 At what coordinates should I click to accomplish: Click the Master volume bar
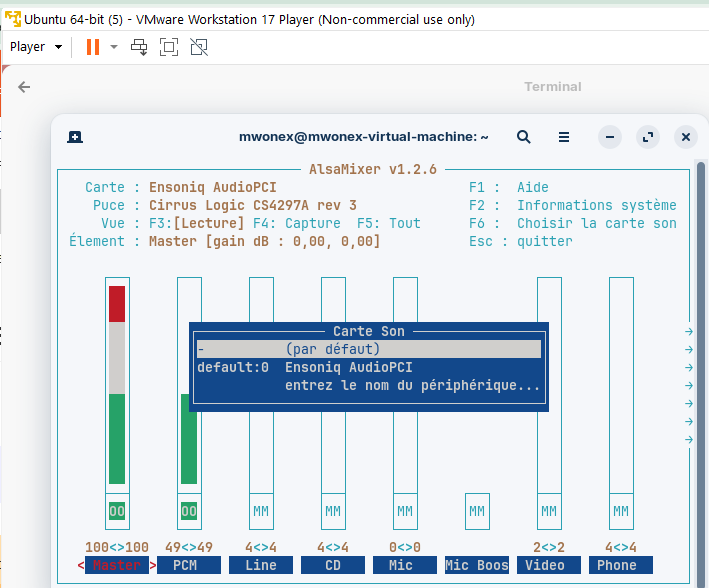117,385
